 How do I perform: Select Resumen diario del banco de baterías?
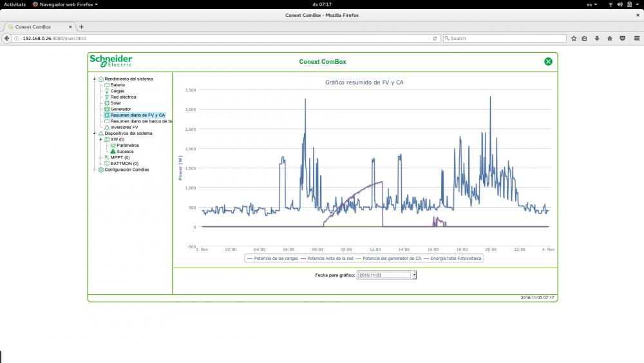(141, 121)
